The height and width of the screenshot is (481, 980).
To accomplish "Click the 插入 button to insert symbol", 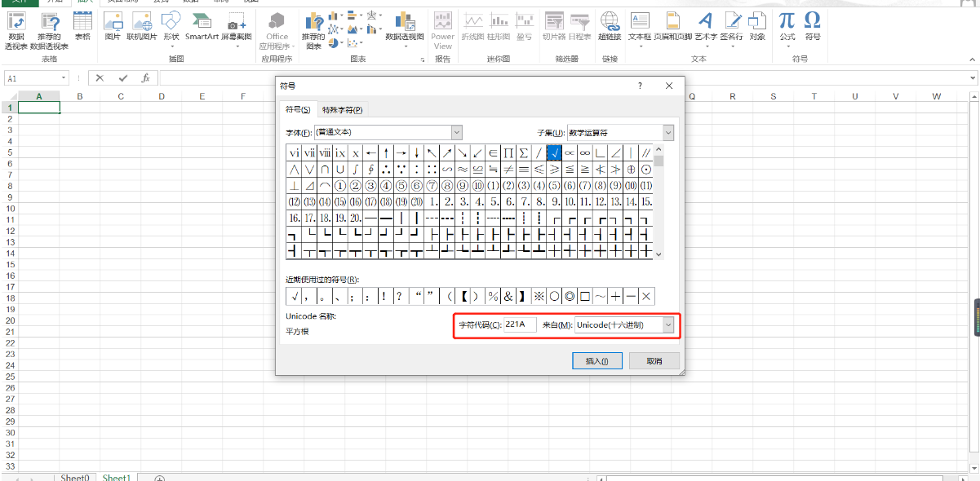I will click(x=596, y=360).
